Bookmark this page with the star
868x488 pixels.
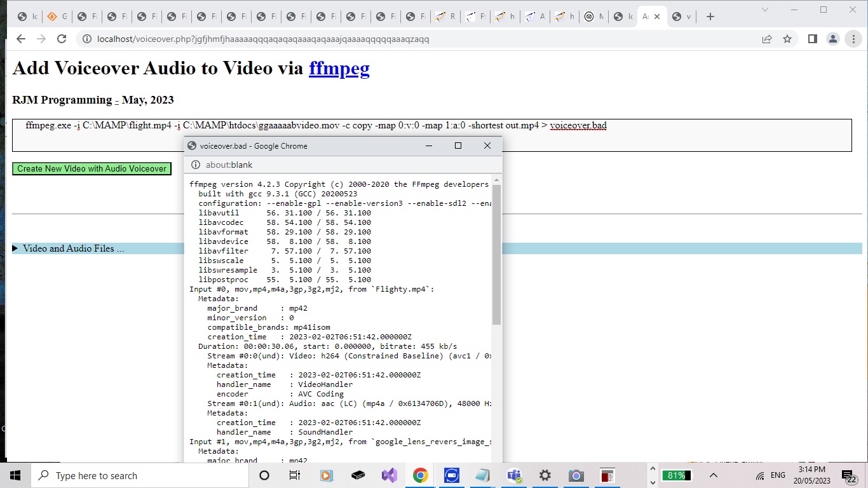tap(787, 39)
